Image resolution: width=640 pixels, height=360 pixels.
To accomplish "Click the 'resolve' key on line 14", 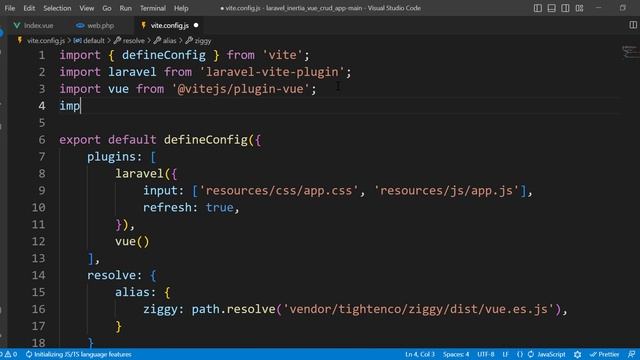I will (111, 275).
